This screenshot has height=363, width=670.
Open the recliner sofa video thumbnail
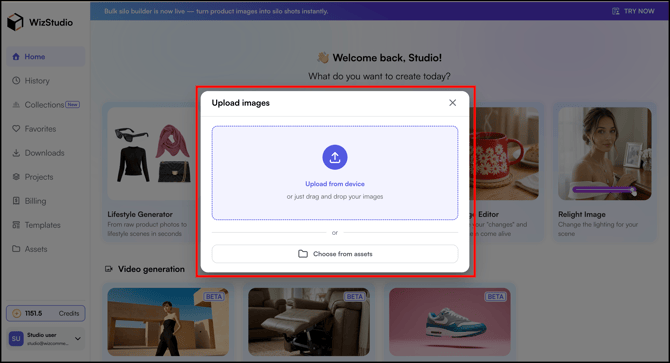(x=309, y=322)
